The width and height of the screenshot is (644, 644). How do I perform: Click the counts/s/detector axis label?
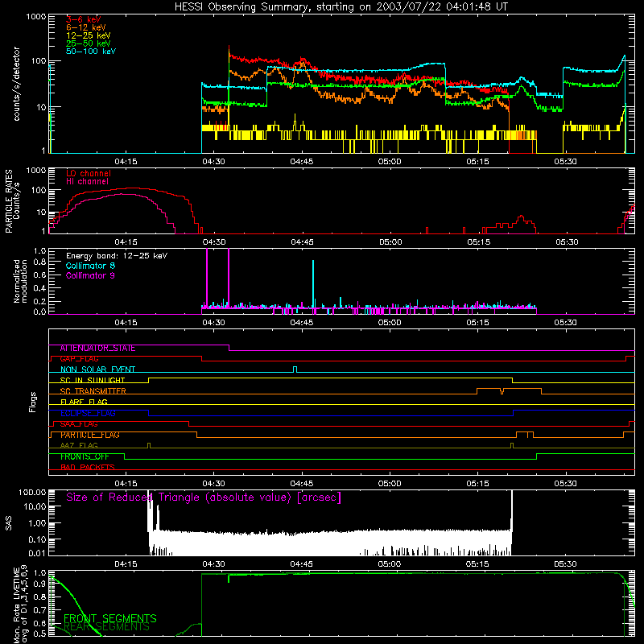[16, 84]
